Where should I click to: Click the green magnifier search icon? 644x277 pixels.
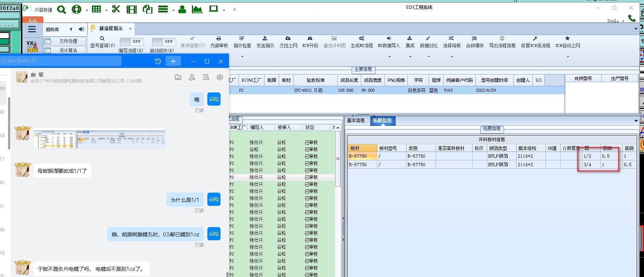point(62,10)
